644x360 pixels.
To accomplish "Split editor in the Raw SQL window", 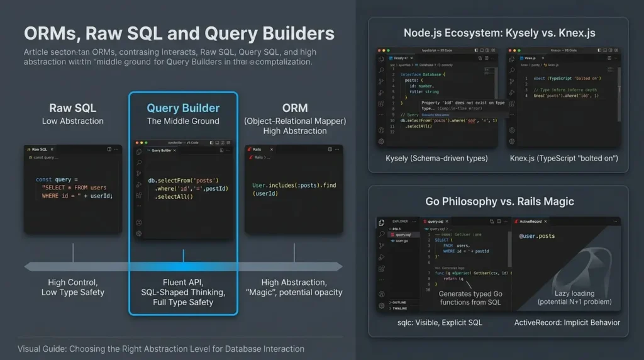I will (x=109, y=149).
